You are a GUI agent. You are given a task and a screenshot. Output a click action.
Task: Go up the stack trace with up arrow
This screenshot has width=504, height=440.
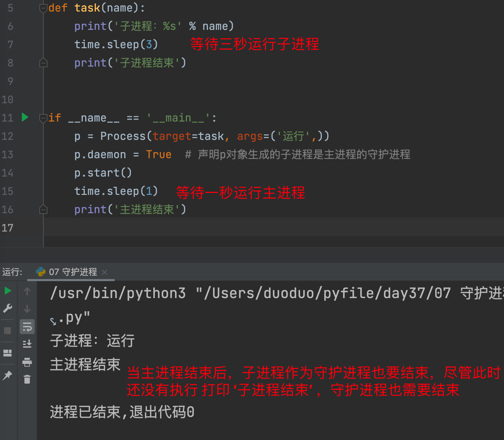(x=27, y=291)
